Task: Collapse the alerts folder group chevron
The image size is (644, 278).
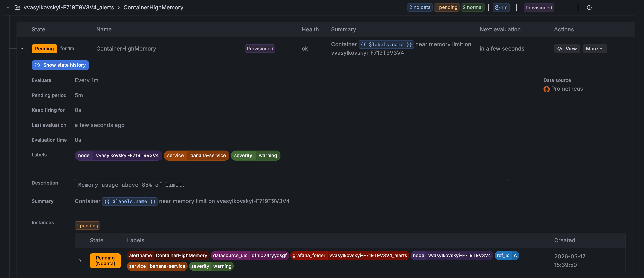Action: pos(8,7)
